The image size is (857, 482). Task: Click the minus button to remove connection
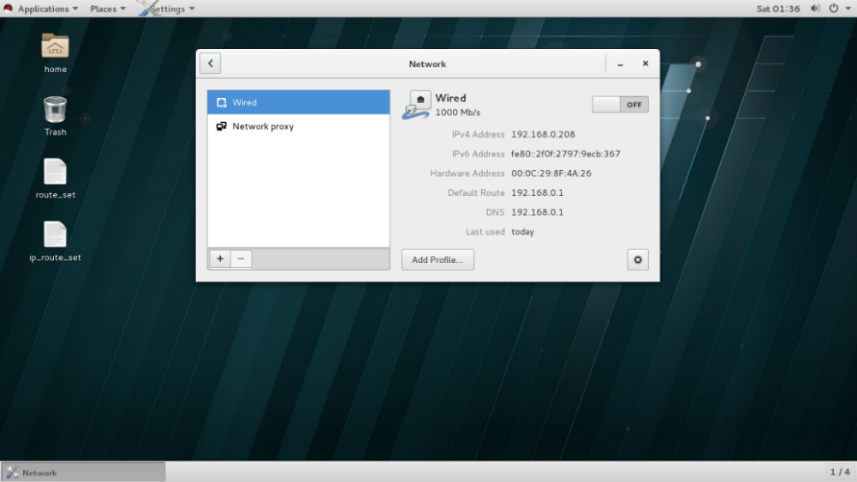241,258
